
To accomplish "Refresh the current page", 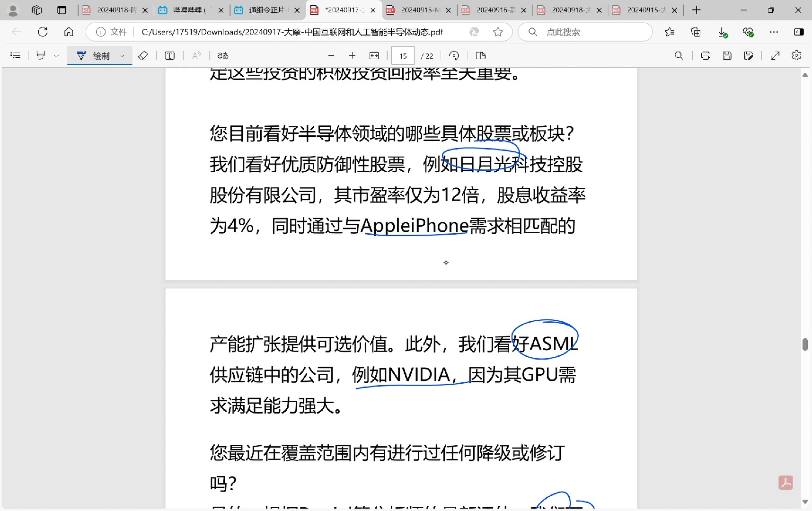I will tap(43, 32).
